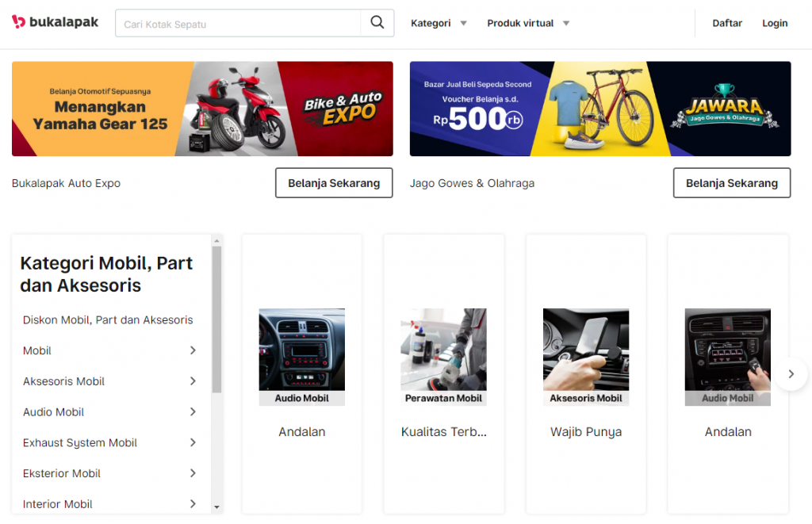The image size is (812, 524).
Task: Open Diskon Mobil, Part dan Aksesoris
Action: [x=108, y=320]
